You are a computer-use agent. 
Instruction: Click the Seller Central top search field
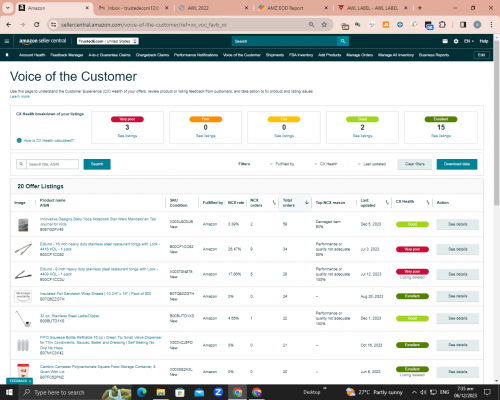pos(284,41)
